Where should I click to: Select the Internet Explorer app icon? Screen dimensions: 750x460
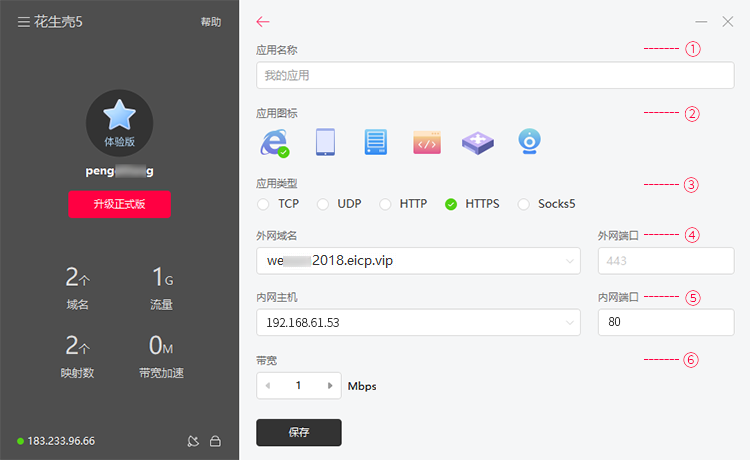(x=275, y=142)
